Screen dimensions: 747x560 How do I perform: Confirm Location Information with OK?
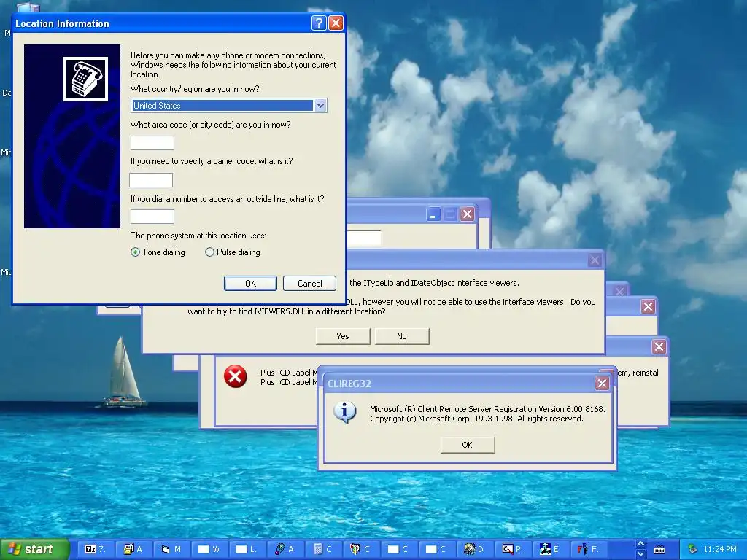tap(251, 284)
